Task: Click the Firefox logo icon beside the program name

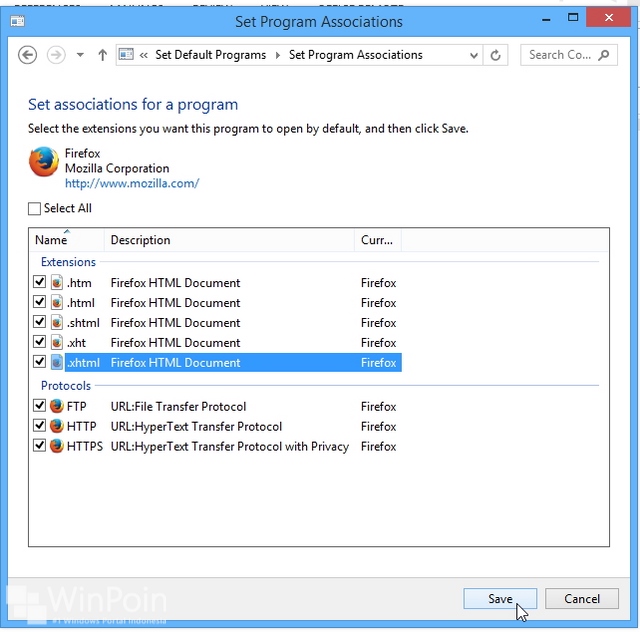Action: [43, 162]
